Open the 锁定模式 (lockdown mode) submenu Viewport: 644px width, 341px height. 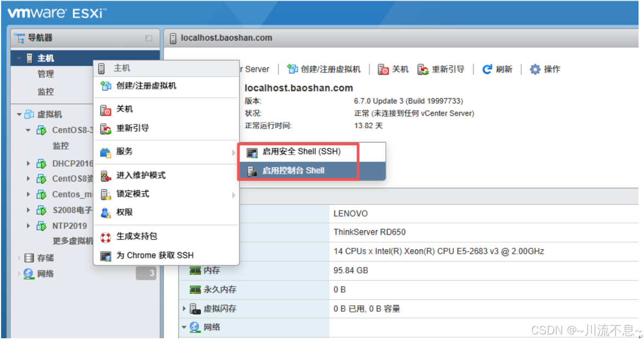click(166, 194)
